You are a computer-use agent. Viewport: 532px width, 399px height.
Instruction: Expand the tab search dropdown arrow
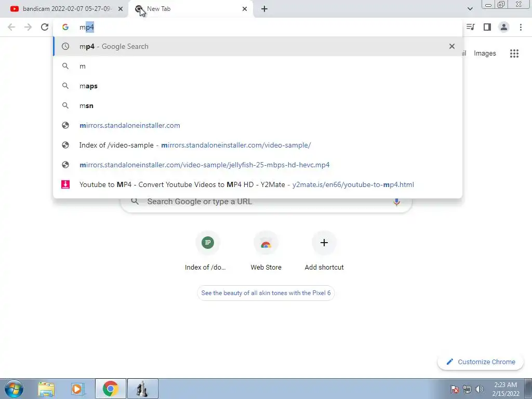click(x=470, y=9)
